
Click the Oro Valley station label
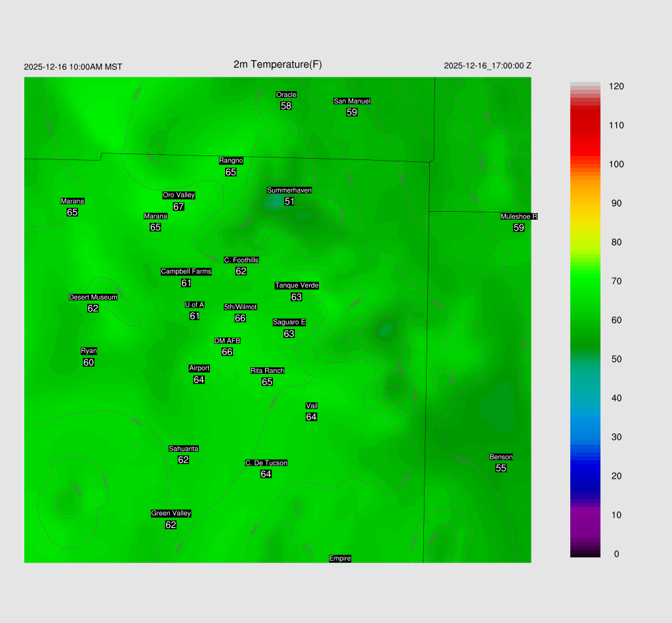click(x=178, y=195)
